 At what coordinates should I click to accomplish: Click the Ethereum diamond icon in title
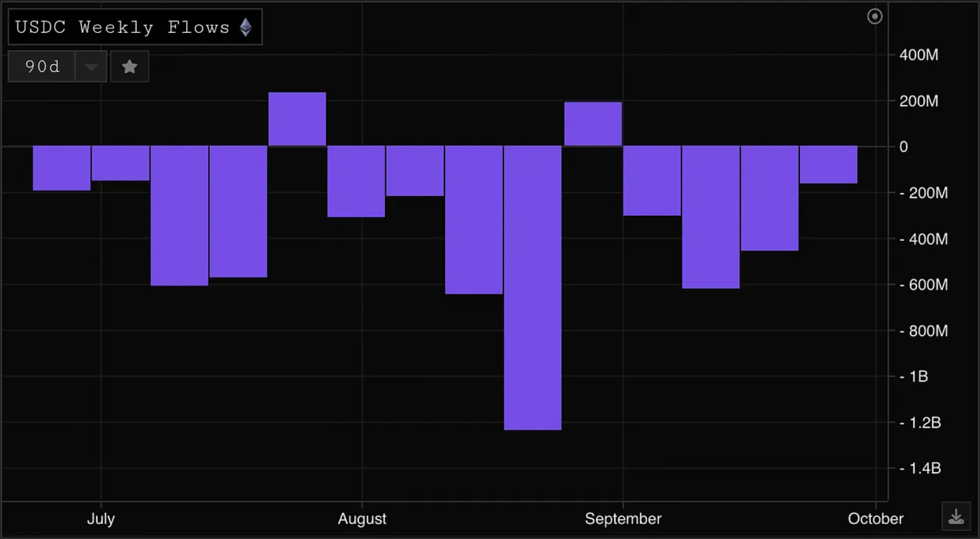click(x=246, y=27)
